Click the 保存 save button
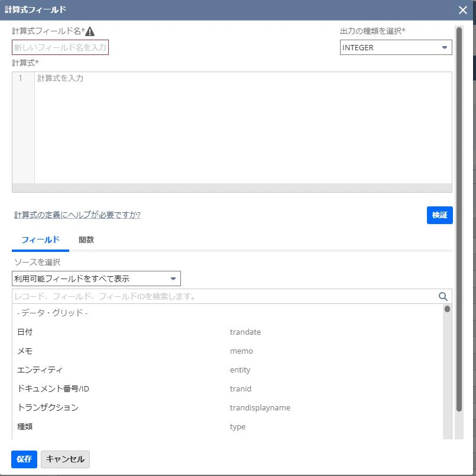 point(24,459)
